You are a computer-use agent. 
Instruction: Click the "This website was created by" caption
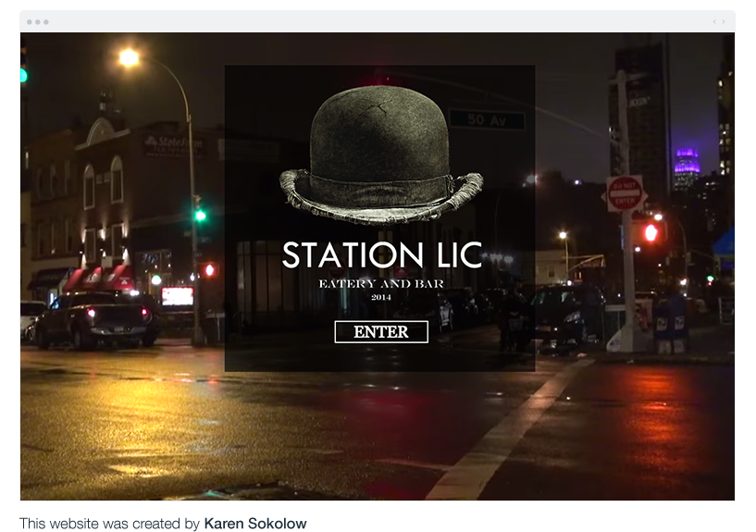[109, 524]
